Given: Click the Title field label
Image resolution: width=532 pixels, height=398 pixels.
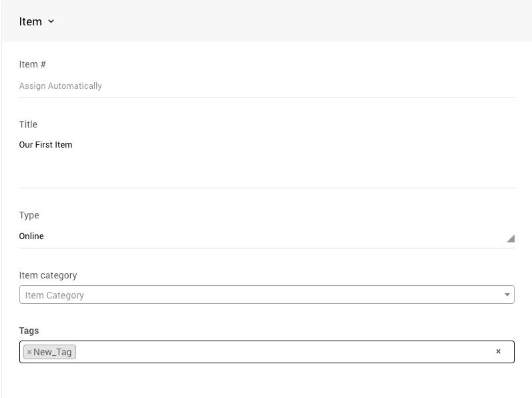Looking at the screenshot, I should (28, 124).
